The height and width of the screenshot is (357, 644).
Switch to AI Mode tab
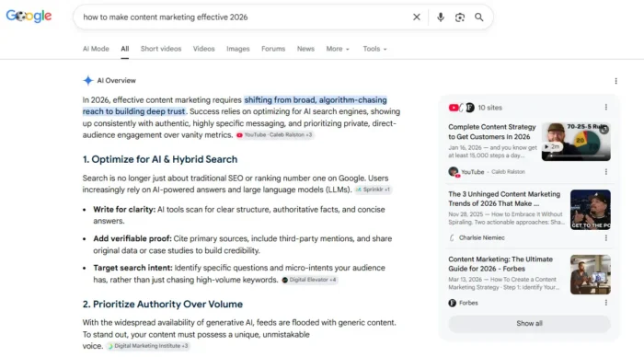(x=96, y=49)
